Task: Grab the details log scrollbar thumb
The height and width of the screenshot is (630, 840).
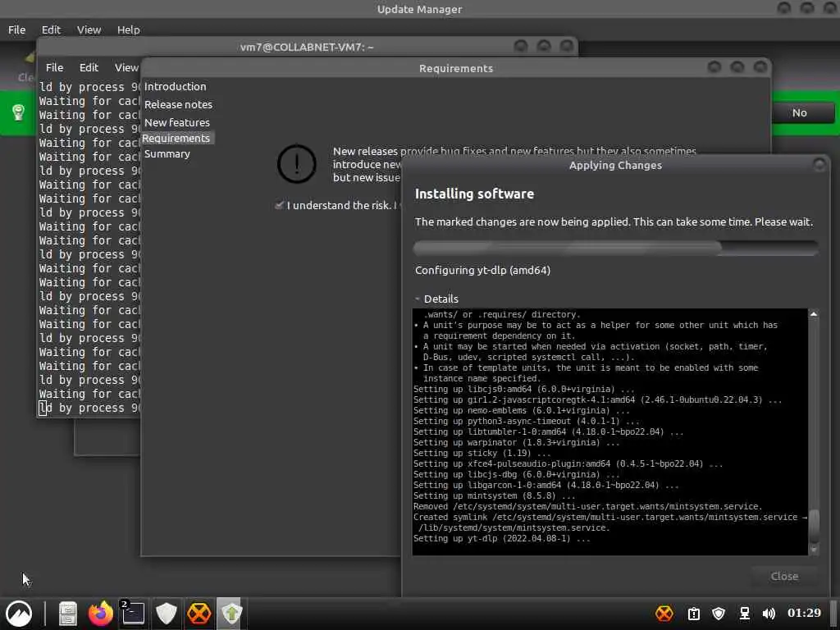Action: pyautogui.click(x=813, y=526)
